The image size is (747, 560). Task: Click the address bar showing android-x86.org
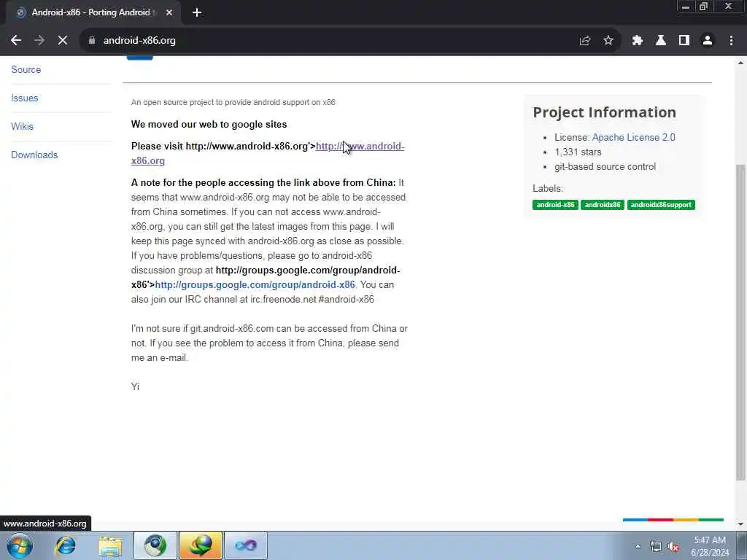point(333,41)
